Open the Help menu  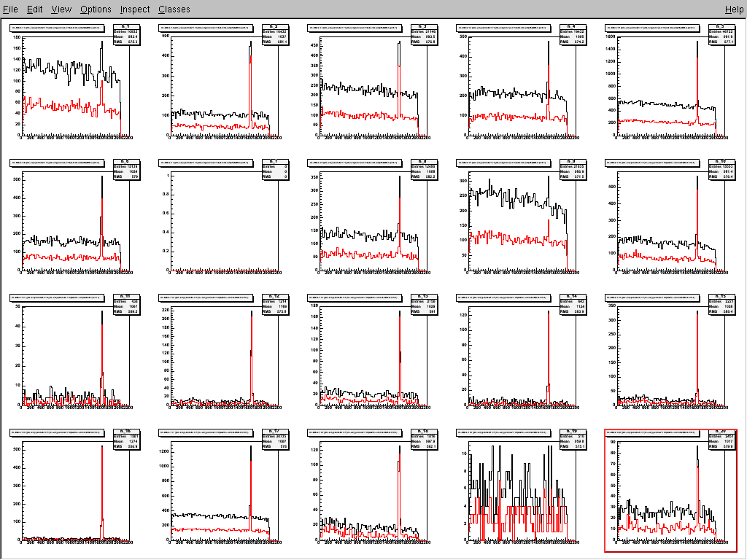[x=734, y=9]
